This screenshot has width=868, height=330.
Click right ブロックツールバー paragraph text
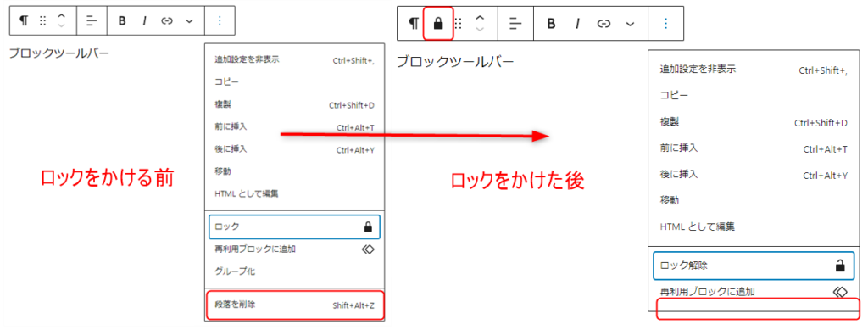click(x=455, y=61)
